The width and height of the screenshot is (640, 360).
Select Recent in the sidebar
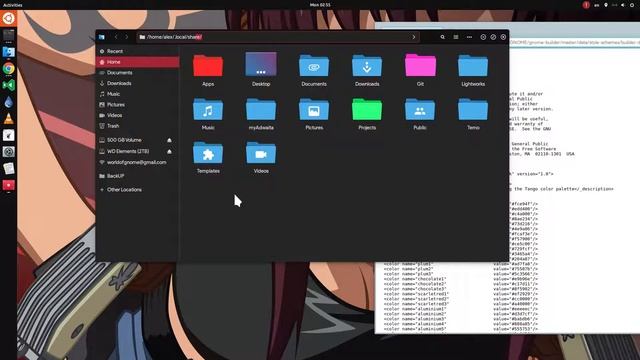(x=138, y=51)
